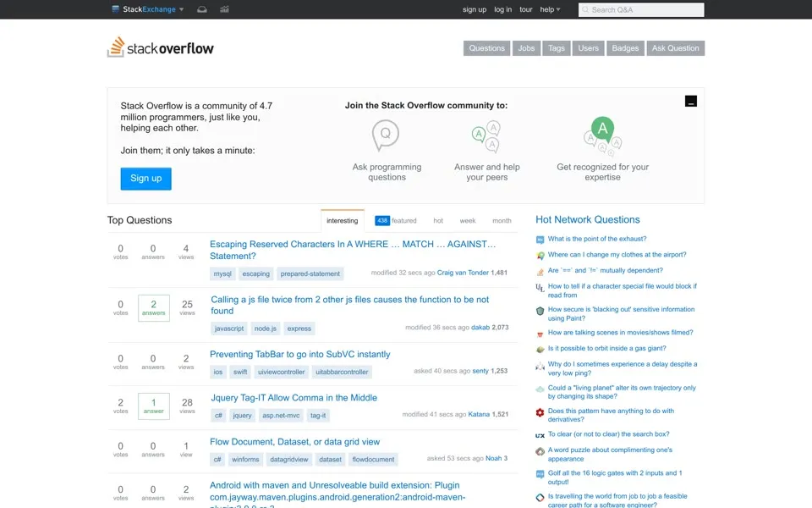Expand the help dropdown menu
This screenshot has height=508, width=812.
tap(550, 9)
